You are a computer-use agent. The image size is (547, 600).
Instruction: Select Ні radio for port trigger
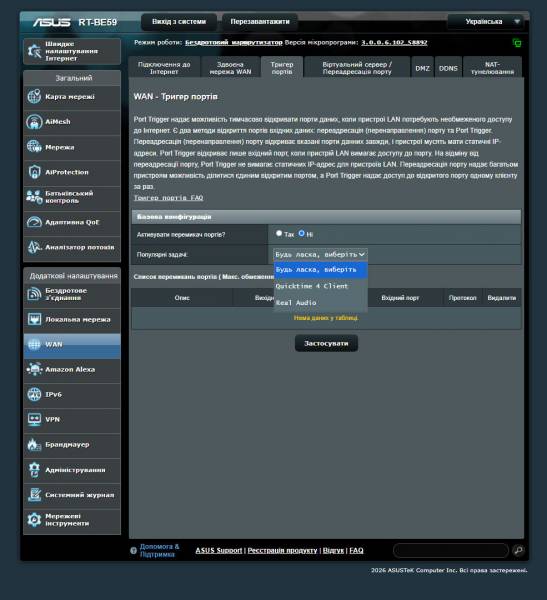[302, 233]
